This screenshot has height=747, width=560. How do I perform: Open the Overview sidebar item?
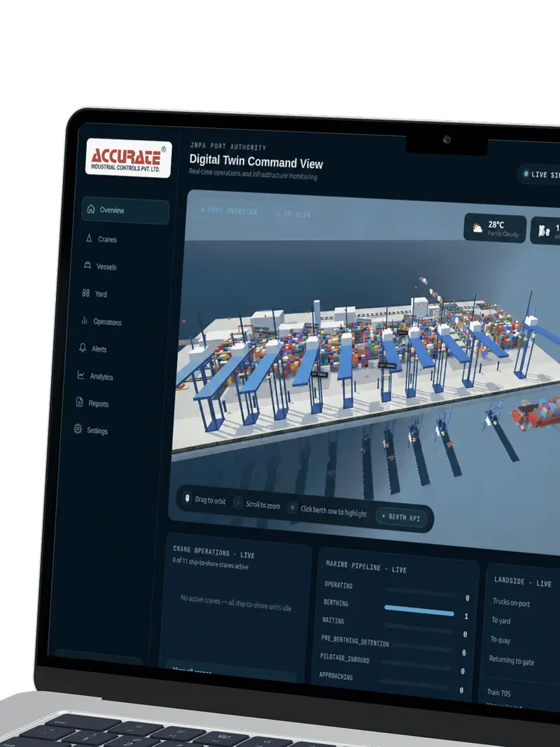pyautogui.click(x=125, y=210)
